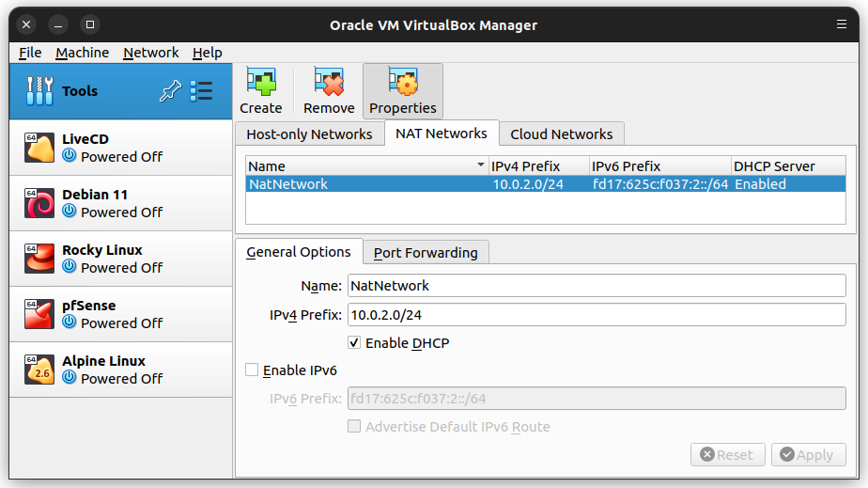Click the Name input field
868x488 pixels.
click(x=597, y=285)
